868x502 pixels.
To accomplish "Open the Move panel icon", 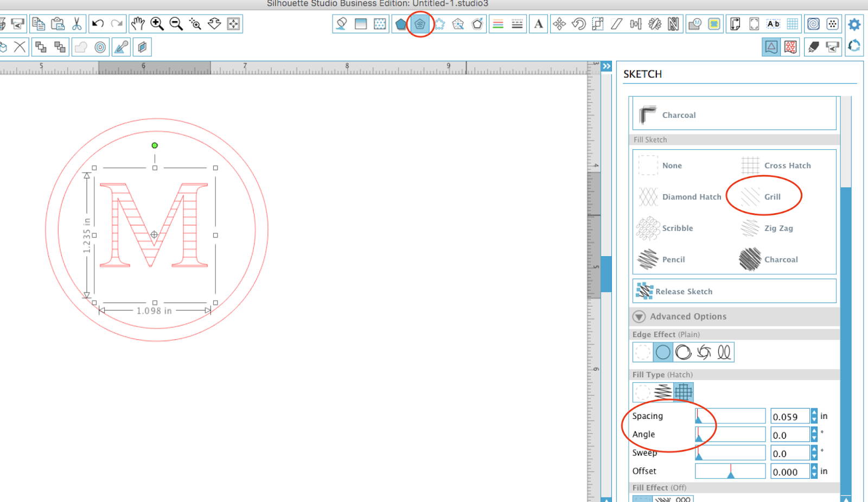I will (x=559, y=24).
